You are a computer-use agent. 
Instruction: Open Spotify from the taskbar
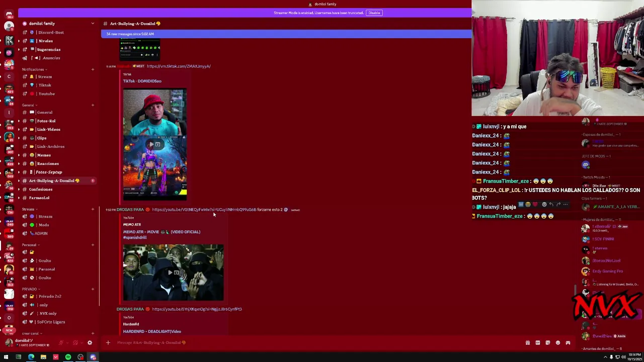(68, 357)
